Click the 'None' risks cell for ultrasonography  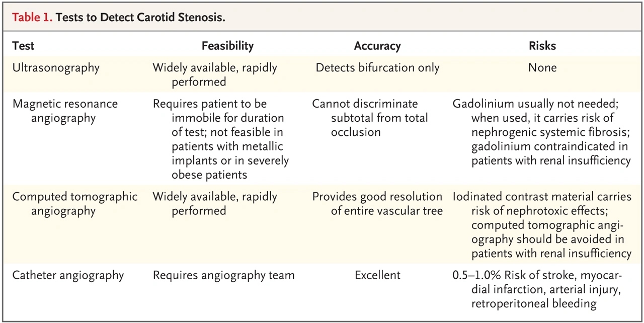(x=542, y=68)
